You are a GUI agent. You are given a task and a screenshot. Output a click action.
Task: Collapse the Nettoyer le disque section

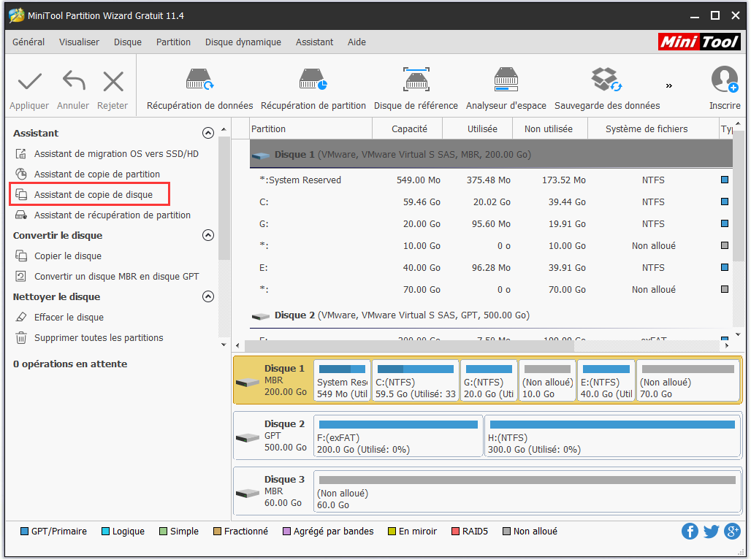pos(208,297)
